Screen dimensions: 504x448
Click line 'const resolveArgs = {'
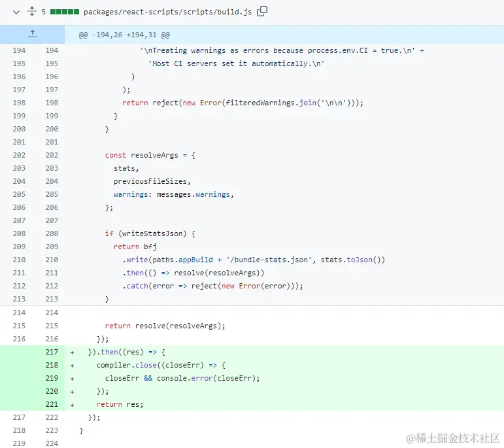coord(150,156)
